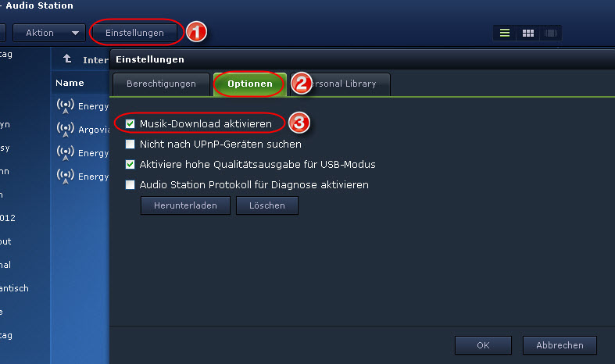
Task: Toggle hohe Qualitätsausgabe für USB-Modus
Action: pyautogui.click(x=130, y=164)
